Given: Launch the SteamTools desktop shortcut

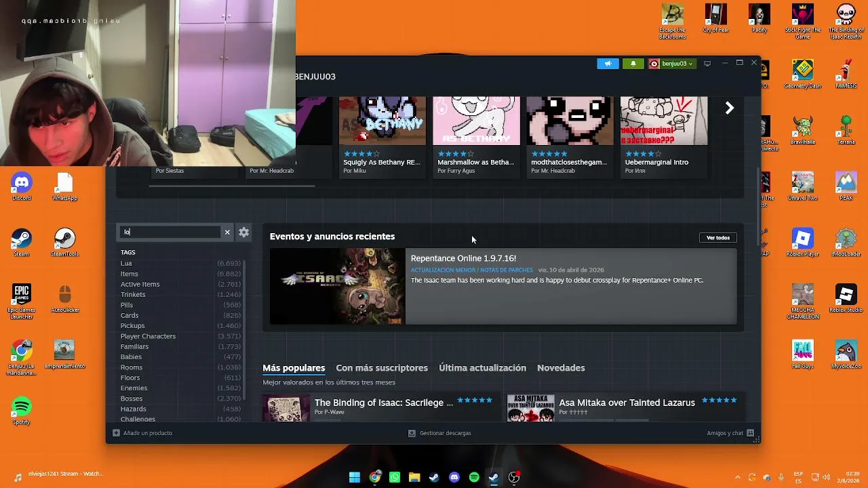Looking at the screenshot, I should coord(64,243).
